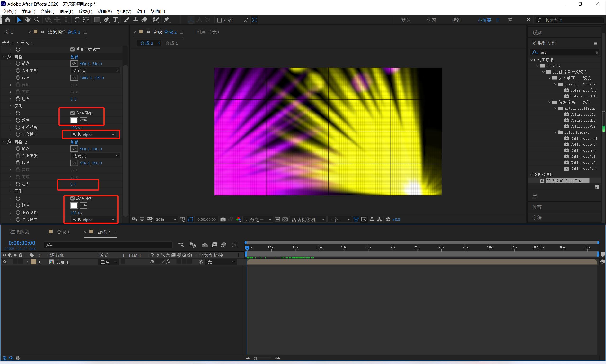Toggle 不透明度 stopwatch under 网格 2
The height and width of the screenshot is (364, 606).
coord(18,212)
